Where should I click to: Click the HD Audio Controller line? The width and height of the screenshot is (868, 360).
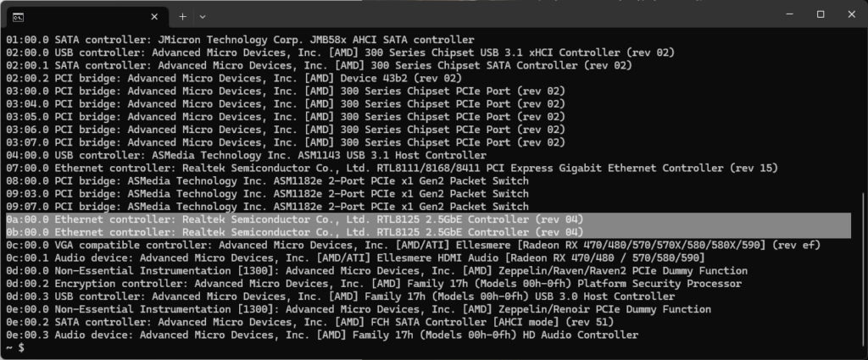pos(322,335)
